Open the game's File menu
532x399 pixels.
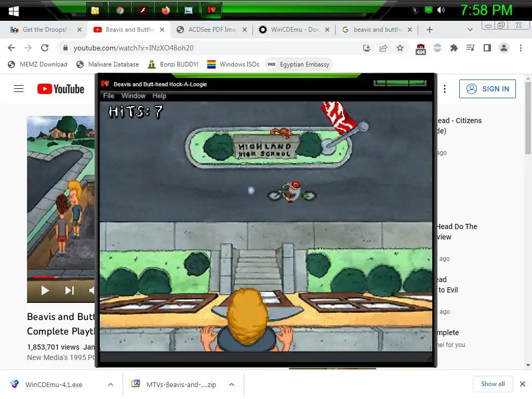(109, 96)
